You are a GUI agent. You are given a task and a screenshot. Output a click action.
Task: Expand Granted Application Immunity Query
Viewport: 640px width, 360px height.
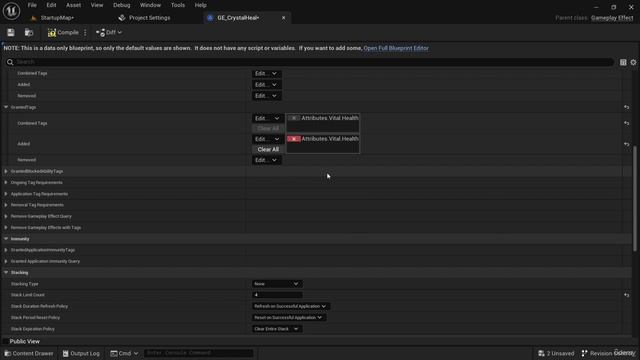pyautogui.click(x=6, y=261)
